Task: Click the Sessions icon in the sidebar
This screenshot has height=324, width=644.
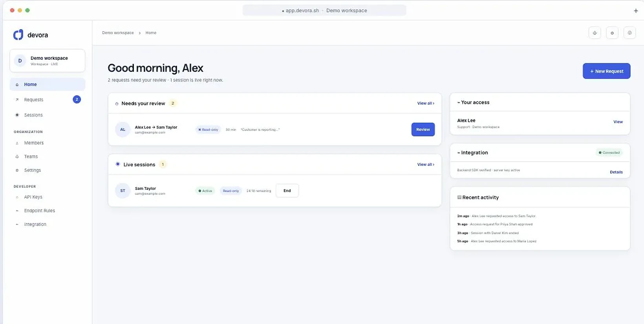Action: coord(17,115)
